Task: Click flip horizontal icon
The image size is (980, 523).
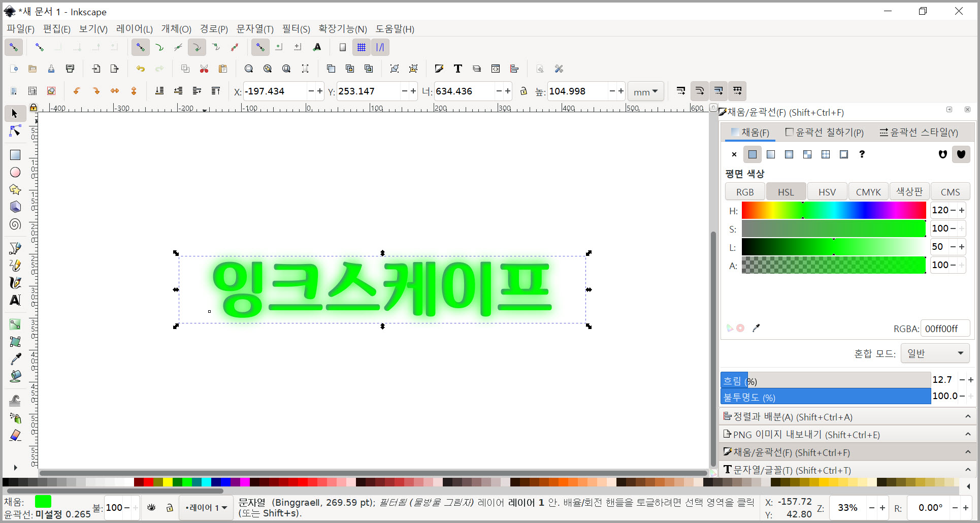Action: [x=115, y=91]
